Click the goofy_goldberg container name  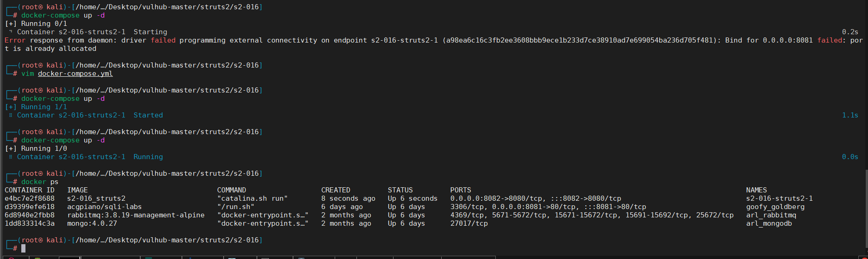(775, 207)
